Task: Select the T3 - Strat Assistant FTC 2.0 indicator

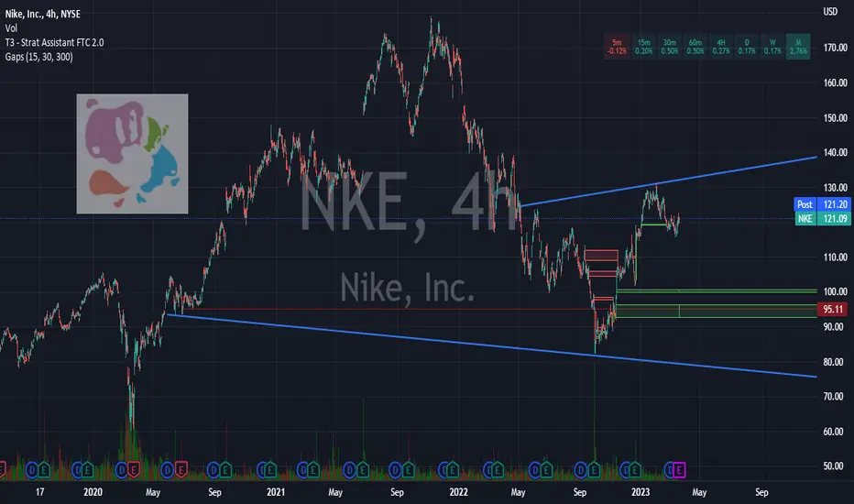Action: coord(54,42)
